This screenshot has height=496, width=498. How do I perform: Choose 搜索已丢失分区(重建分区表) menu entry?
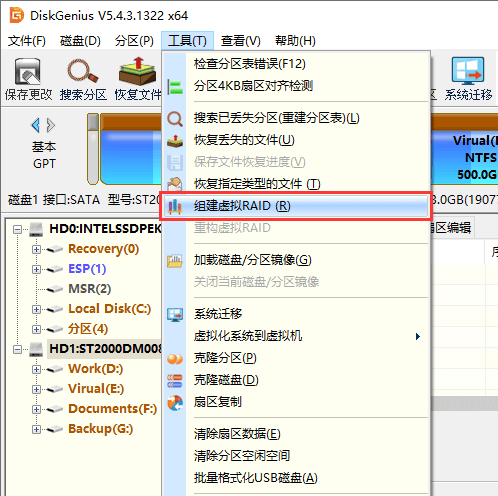click(x=295, y=118)
